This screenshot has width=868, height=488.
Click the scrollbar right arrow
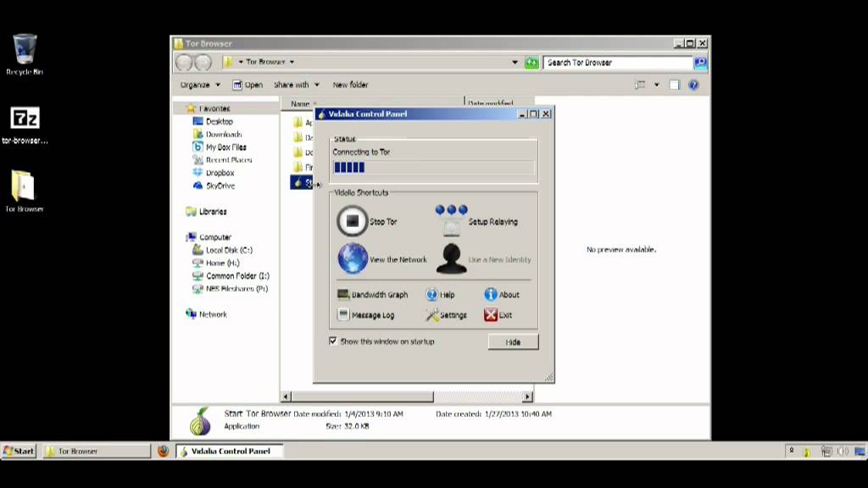tap(527, 396)
